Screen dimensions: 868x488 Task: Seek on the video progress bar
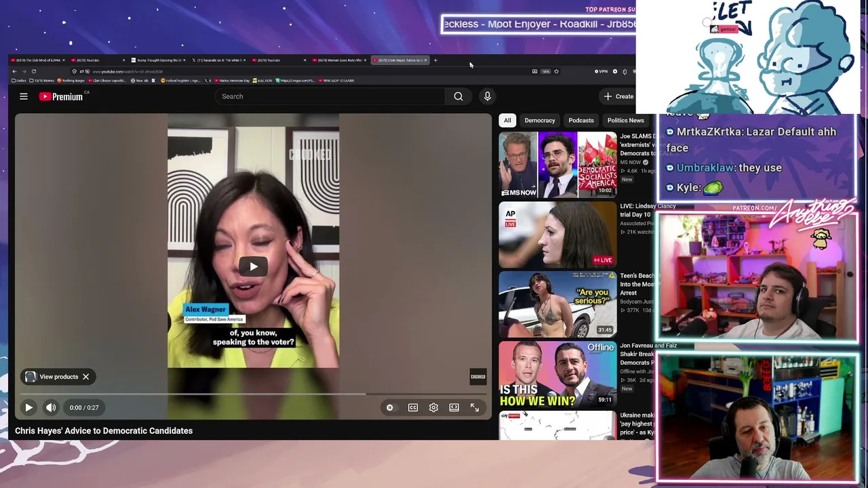coord(253,394)
